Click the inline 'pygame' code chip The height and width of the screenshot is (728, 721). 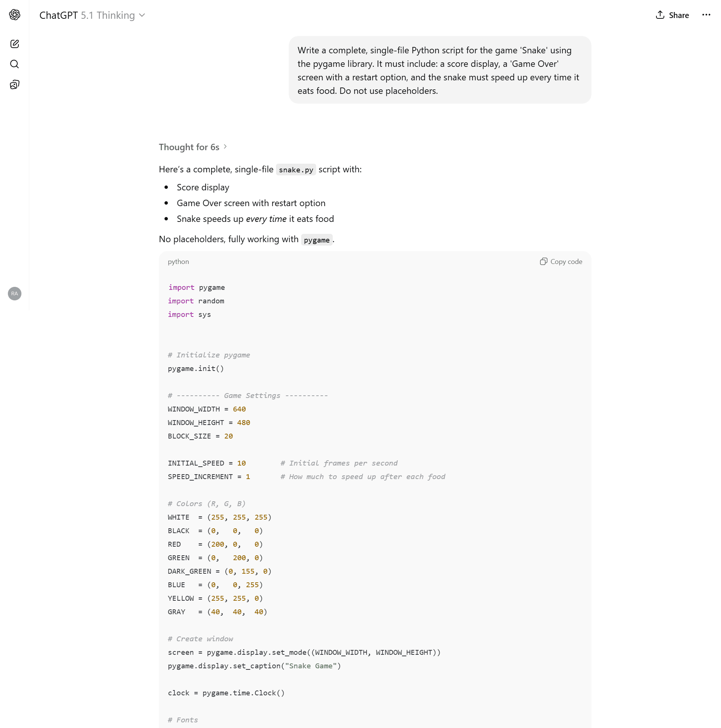(317, 240)
